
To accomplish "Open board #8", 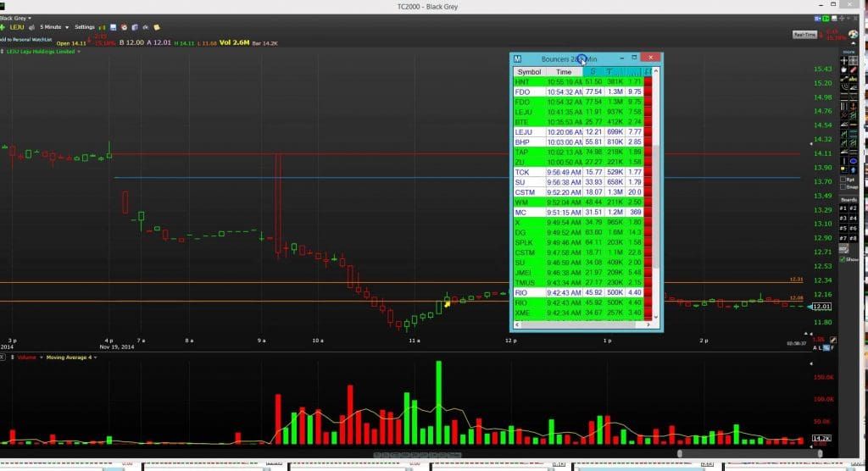I will point(853,238).
